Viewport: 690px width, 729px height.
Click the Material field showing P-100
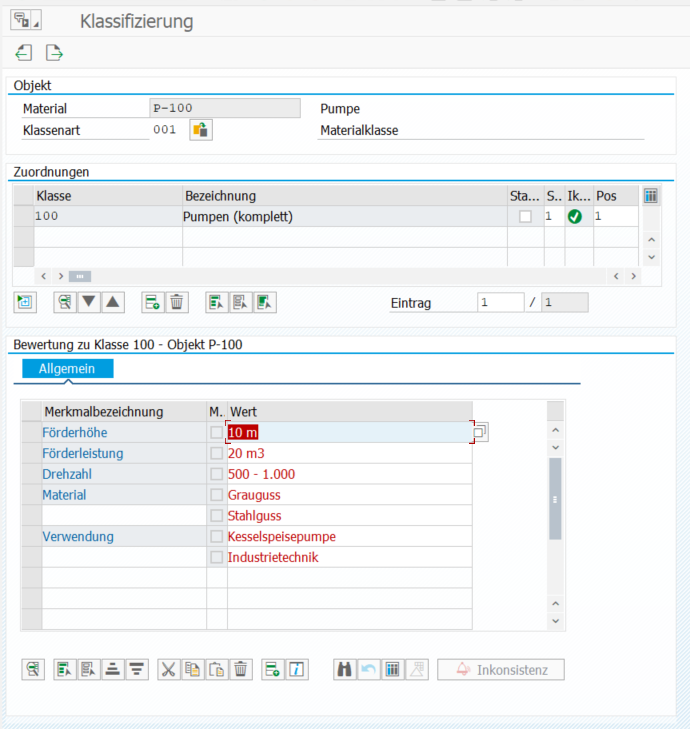point(225,108)
